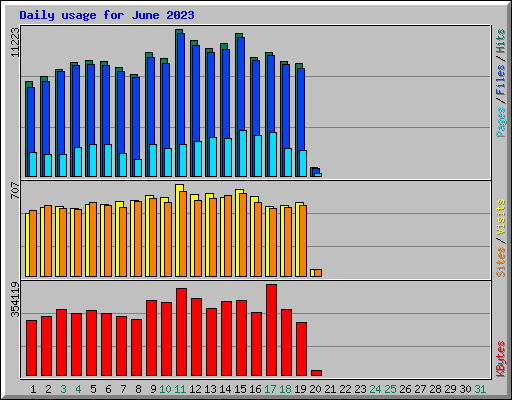The image size is (512, 400).
Task: Click the 'Files' legend label
Action: click(x=501, y=80)
